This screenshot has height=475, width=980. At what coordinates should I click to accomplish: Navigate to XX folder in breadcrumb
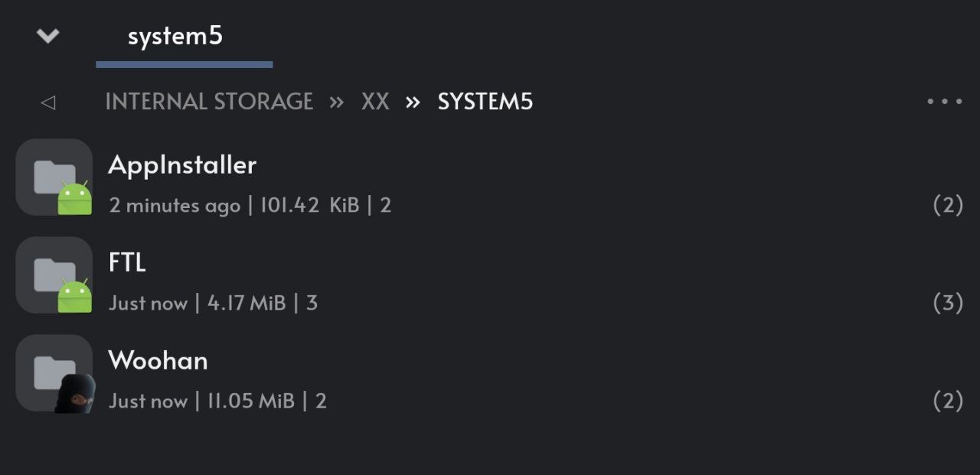(375, 102)
